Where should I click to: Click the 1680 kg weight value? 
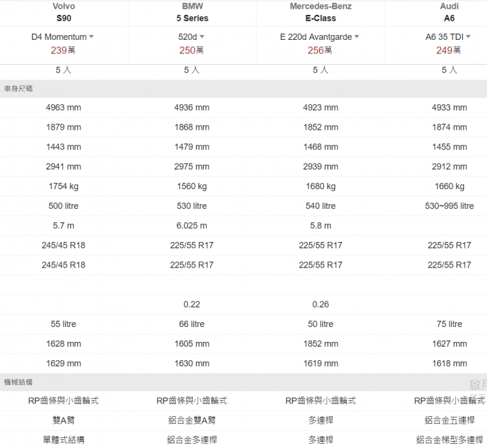pos(321,186)
